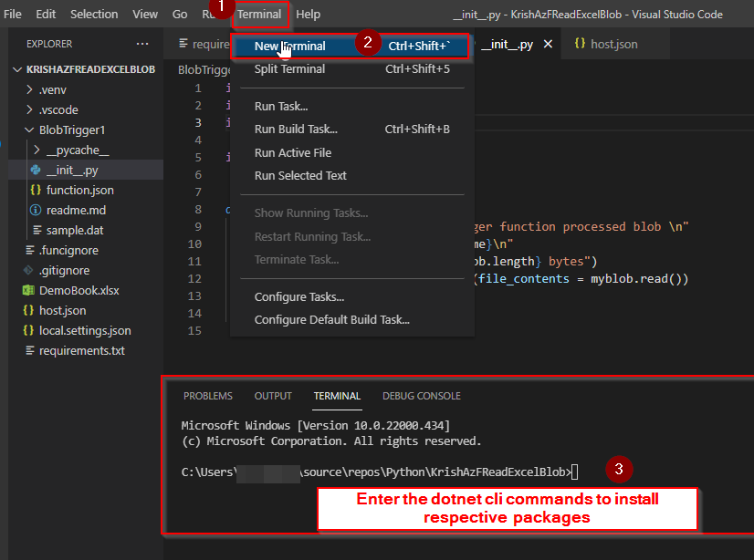Open the Help menu

click(x=309, y=14)
